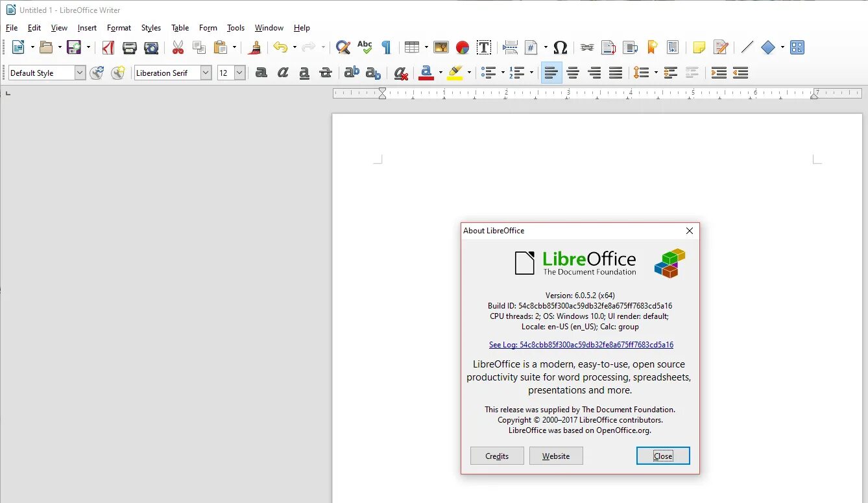The width and height of the screenshot is (868, 503).
Task: Insert a cross-reference
Action: pyautogui.click(x=673, y=47)
